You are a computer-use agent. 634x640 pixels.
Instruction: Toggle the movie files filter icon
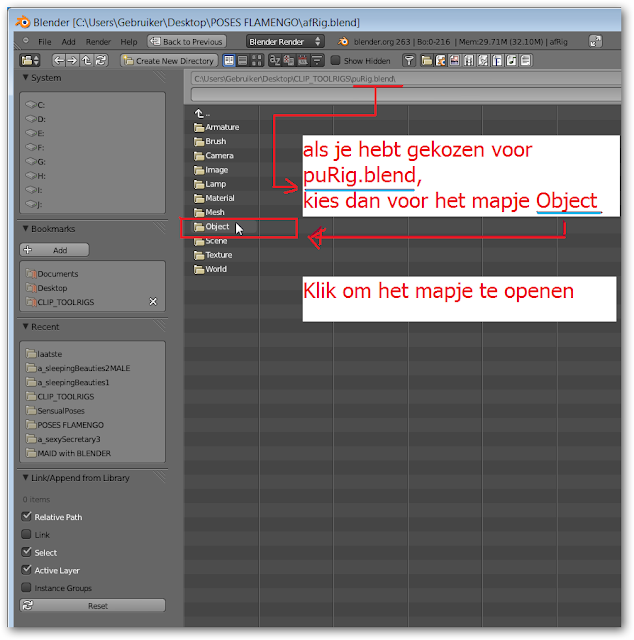pyautogui.click(x=469, y=60)
